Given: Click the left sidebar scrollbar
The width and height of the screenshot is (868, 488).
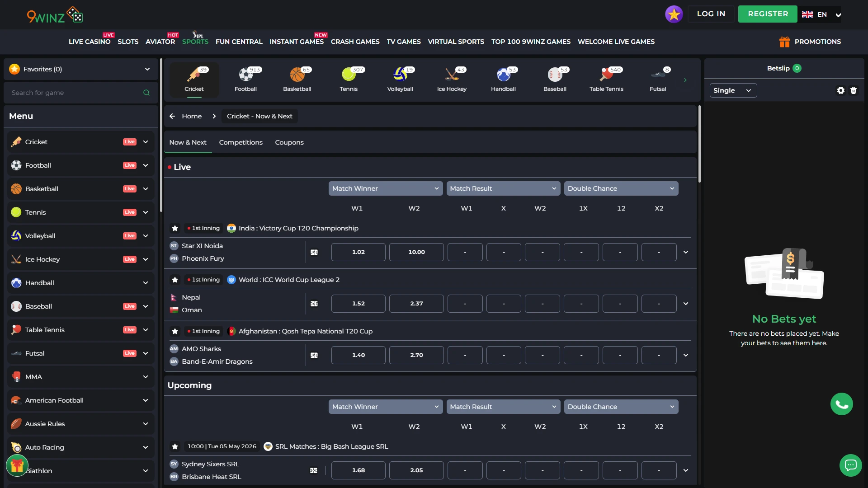Looking at the screenshot, I should [161, 135].
